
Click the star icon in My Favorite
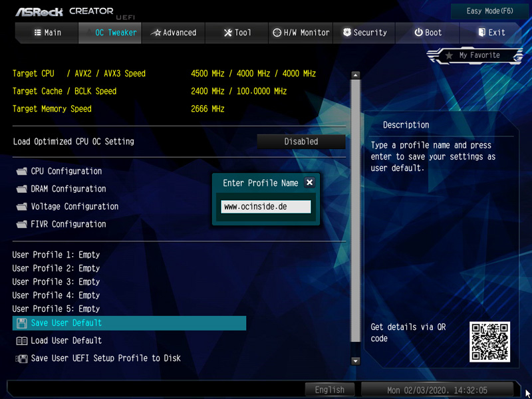click(449, 55)
